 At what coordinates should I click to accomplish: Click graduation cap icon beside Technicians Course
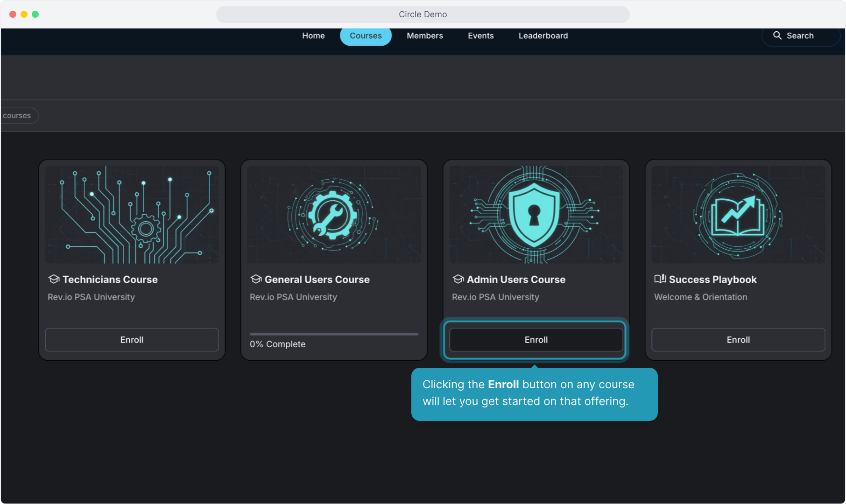pos(54,279)
